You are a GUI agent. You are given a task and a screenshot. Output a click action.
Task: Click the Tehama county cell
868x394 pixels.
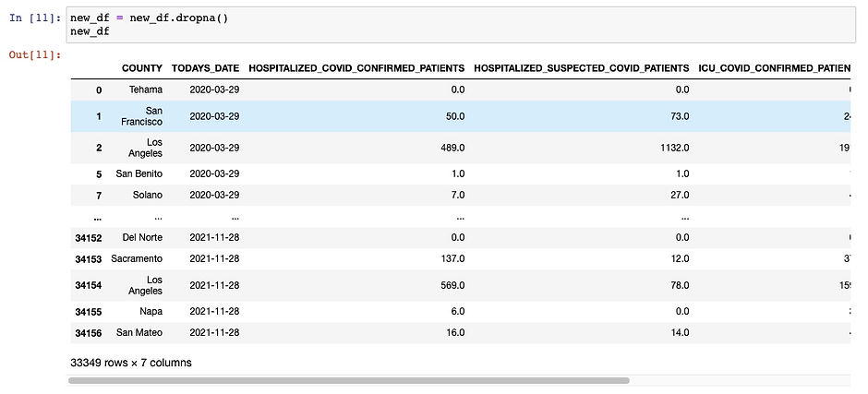[x=146, y=90]
